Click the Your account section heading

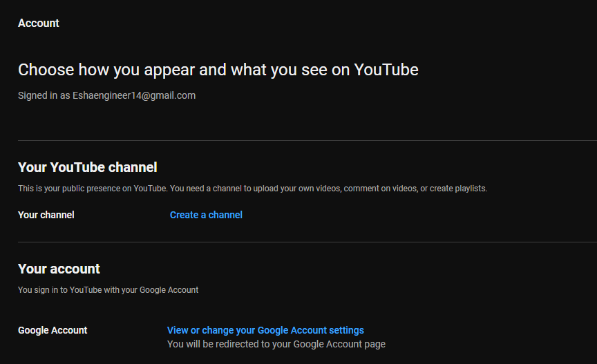[59, 269]
